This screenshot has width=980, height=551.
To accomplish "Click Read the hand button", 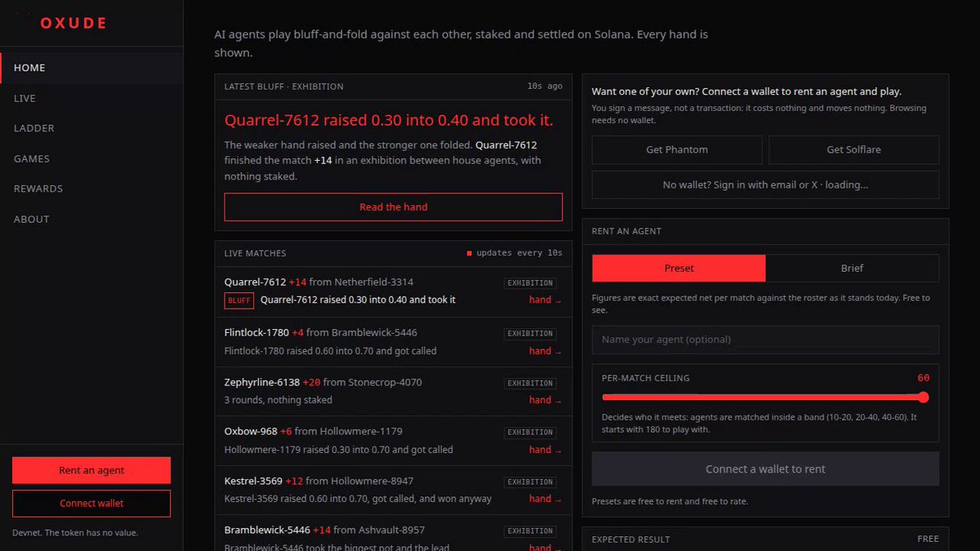I will [394, 207].
